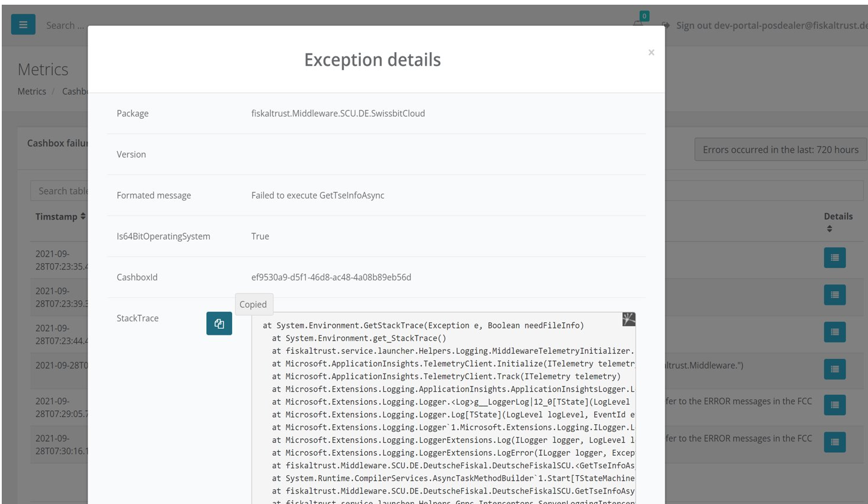Screen dimensions: 868x504
Task: Open the Metrics breadcrumb link
Action: (32, 91)
